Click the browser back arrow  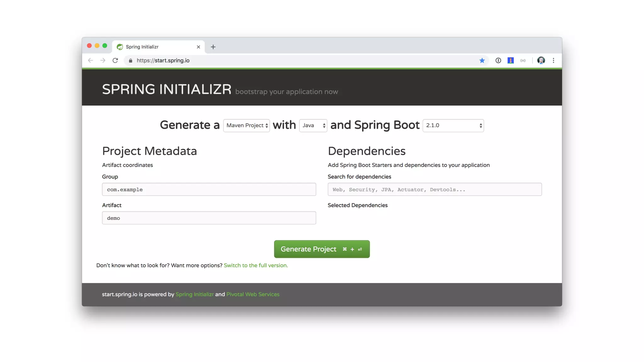tap(91, 60)
